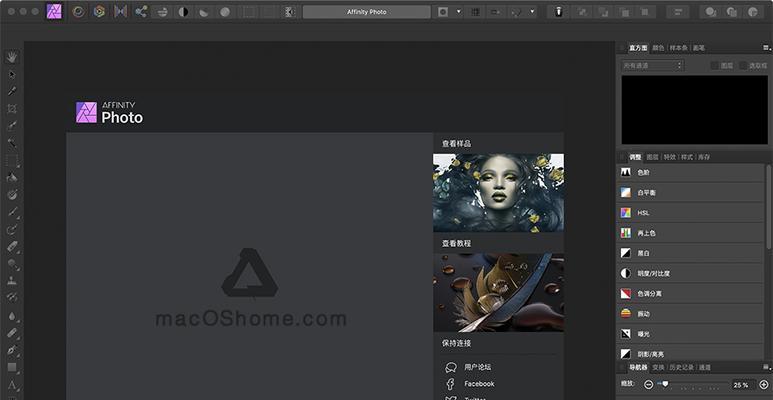Select the Paint Mixer Brush tool
This screenshot has width=773, height=400.
tap(12, 229)
